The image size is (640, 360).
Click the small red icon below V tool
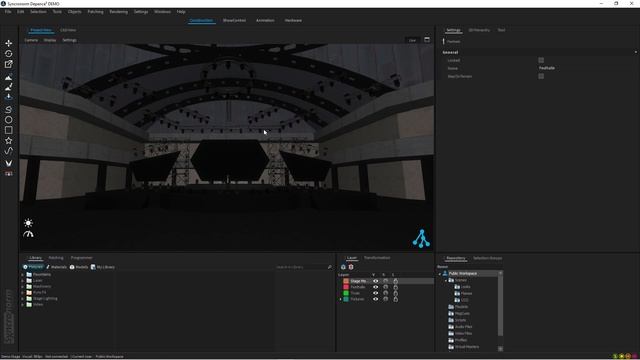pyautogui.click(x=9, y=173)
